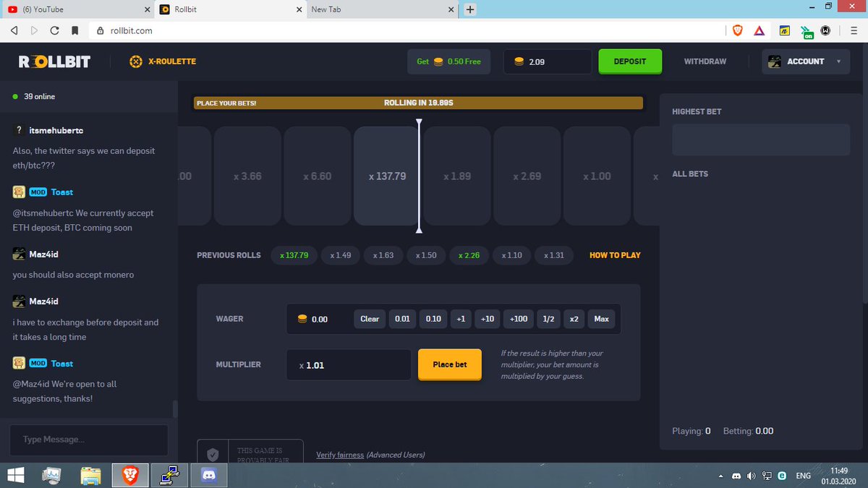Image resolution: width=868 pixels, height=488 pixels.
Task: Click the green Deposit button
Action: coord(630,61)
